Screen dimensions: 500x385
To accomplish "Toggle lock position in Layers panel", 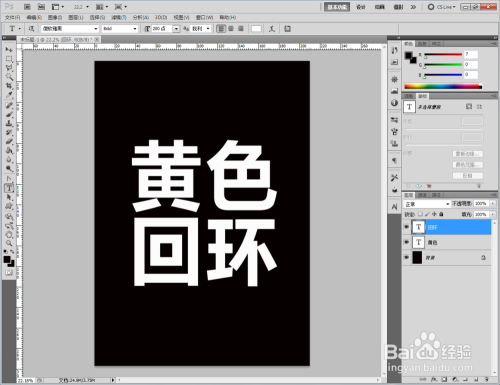I will [434, 214].
